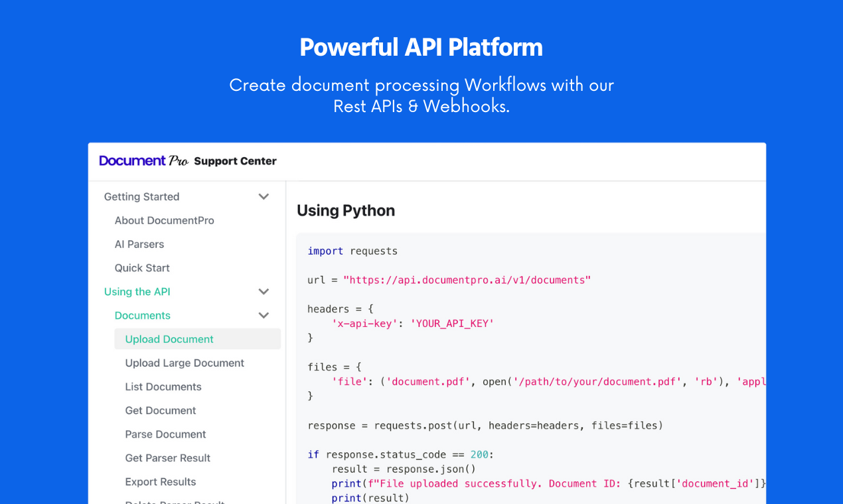Open About DocumentPro page
Screen dimensions: 843x504
point(165,221)
